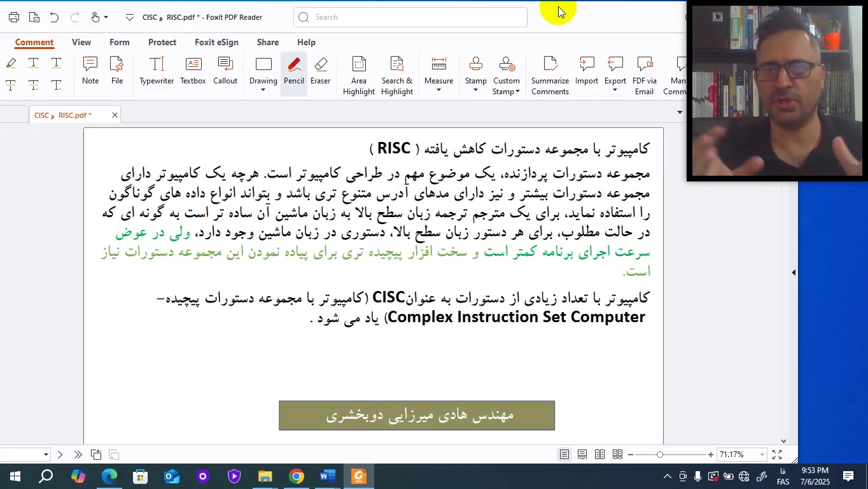Open Search & Highlight
The width and height of the screenshot is (868, 489).
click(x=397, y=76)
